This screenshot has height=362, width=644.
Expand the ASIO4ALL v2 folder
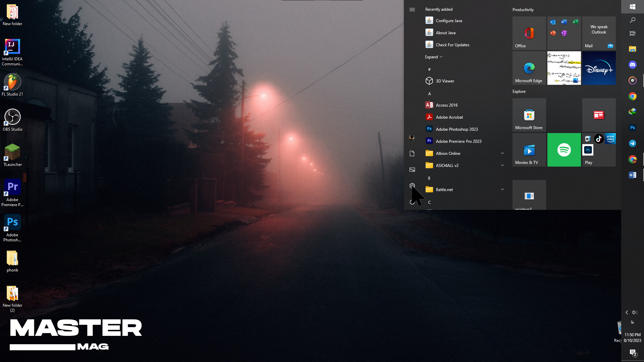point(465,165)
